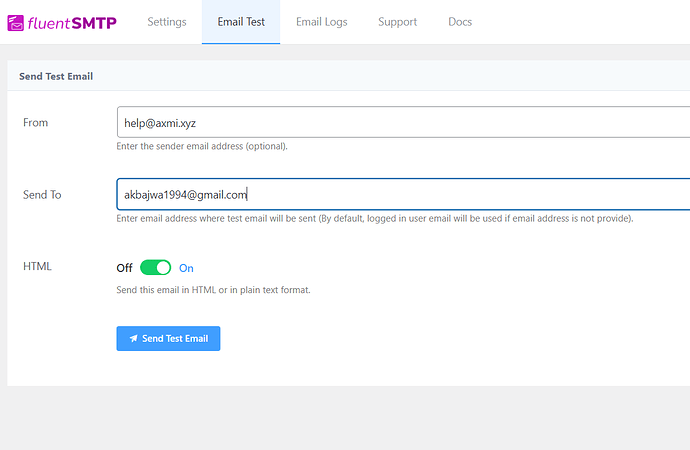The width and height of the screenshot is (690, 450).
Task: Focus the From email address field
Action: click(x=400, y=122)
